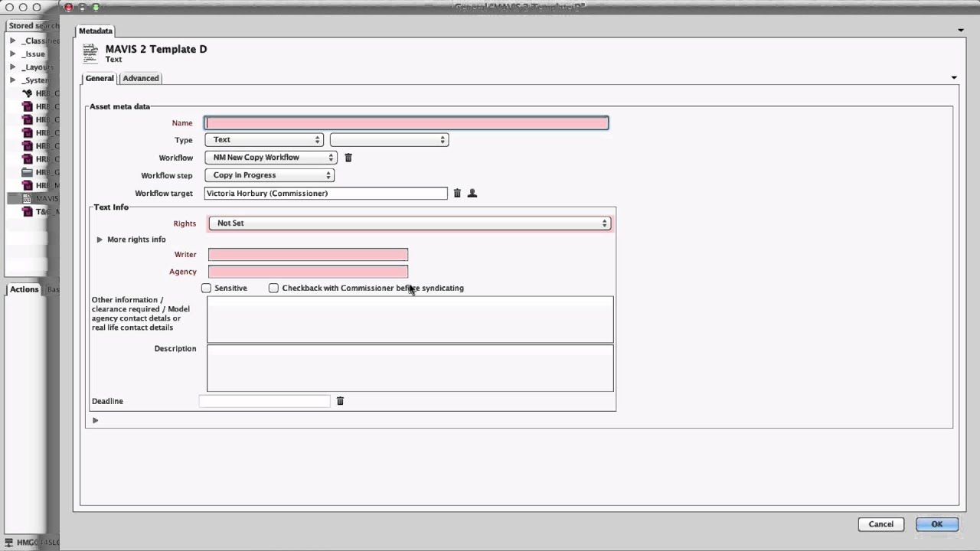Click the Other information text area
980x551 pixels.
(x=410, y=320)
